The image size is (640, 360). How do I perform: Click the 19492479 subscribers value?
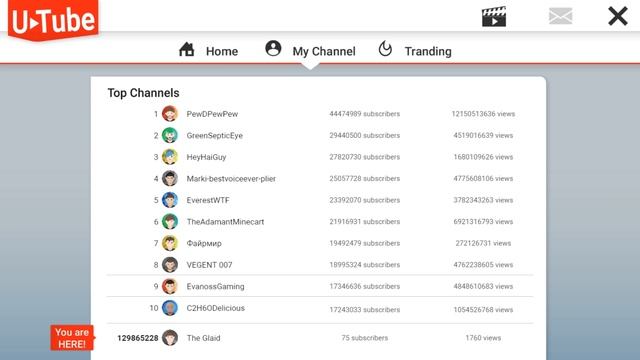coord(364,243)
